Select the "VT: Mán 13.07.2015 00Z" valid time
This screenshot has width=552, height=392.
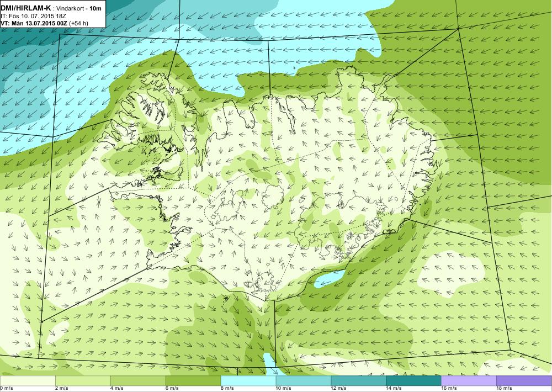click(x=34, y=23)
